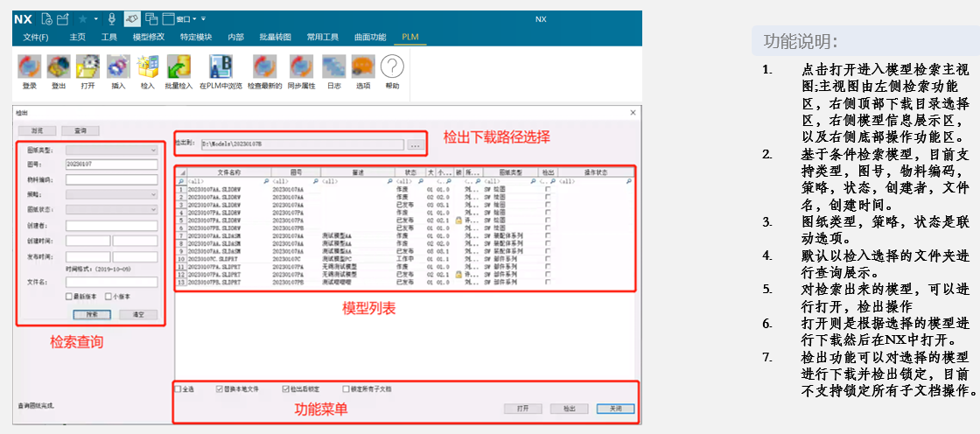This screenshot has height=434, width=980.
Task: Click the 创建者 input field
Action: coord(112,225)
